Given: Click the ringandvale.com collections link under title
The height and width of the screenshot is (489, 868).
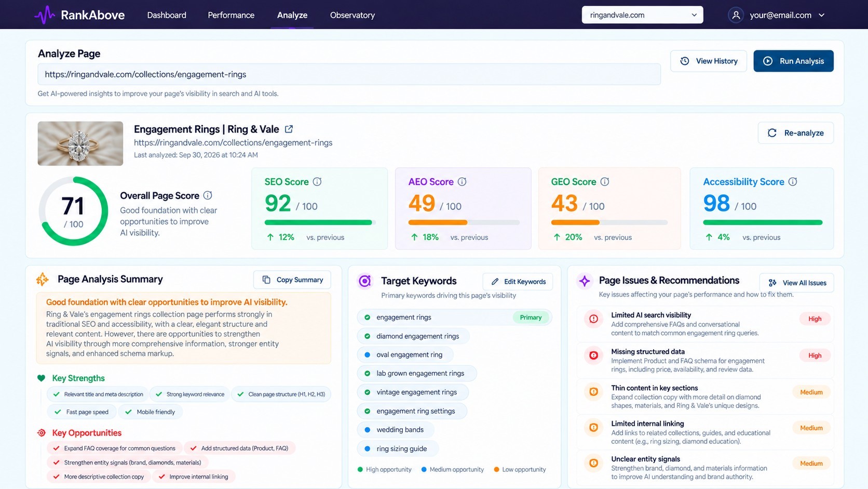Looking at the screenshot, I should [x=233, y=142].
